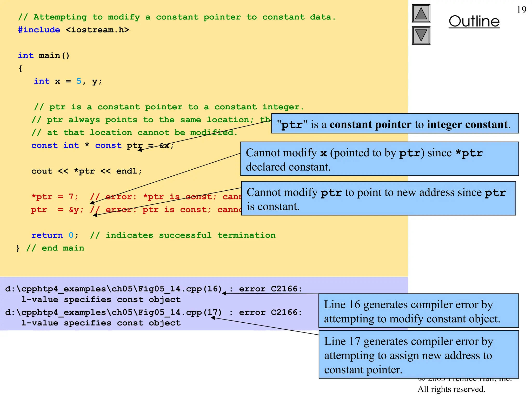Screen dimensions: 532x399
Task: Click the 'Line 17 generates compiler error' callout
Action: (419, 355)
